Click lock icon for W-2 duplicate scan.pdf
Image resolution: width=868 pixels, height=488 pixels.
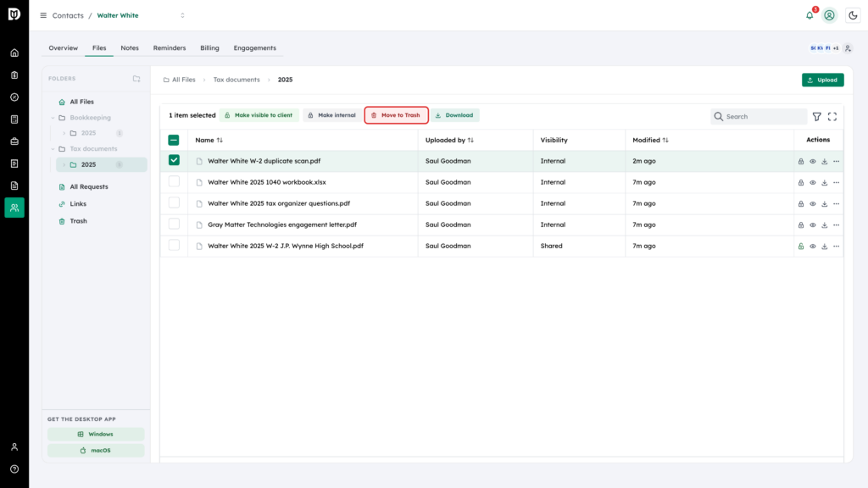(800, 162)
